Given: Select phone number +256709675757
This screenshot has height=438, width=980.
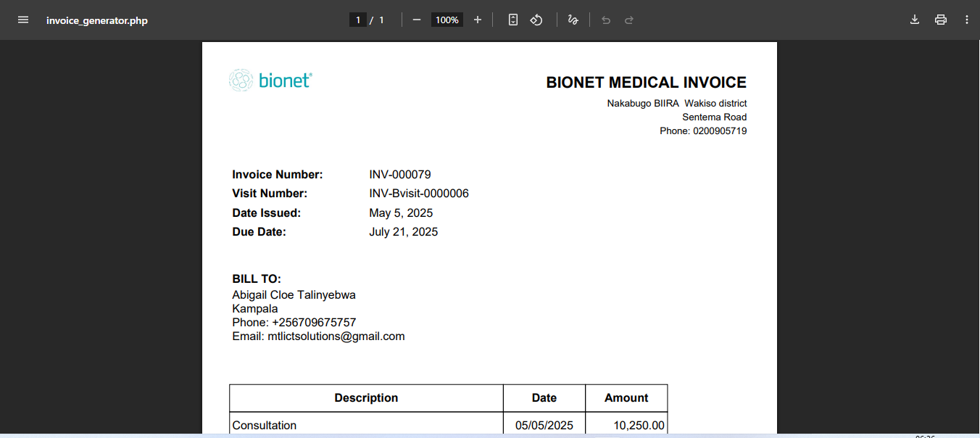Looking at the screenshot, I should 314,323.
